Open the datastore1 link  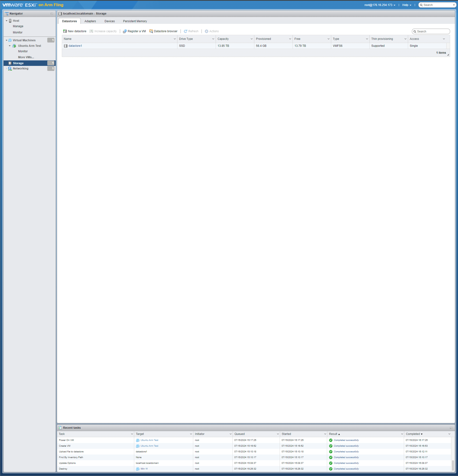[75, 46]
